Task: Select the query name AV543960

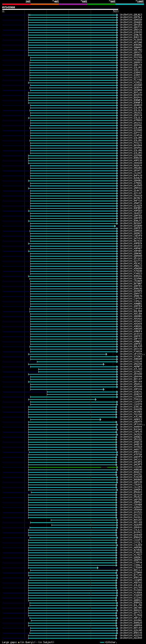Action: click(x=8, y=8)
